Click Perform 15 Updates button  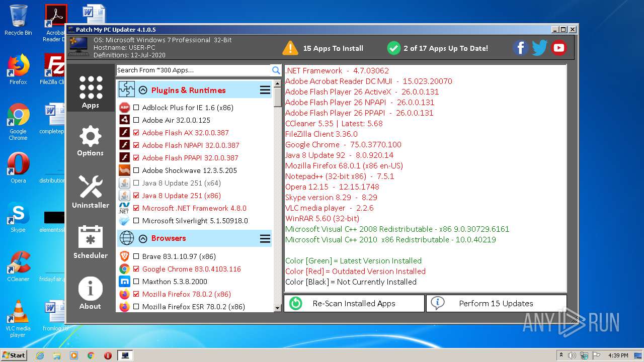tap(496, 304)
